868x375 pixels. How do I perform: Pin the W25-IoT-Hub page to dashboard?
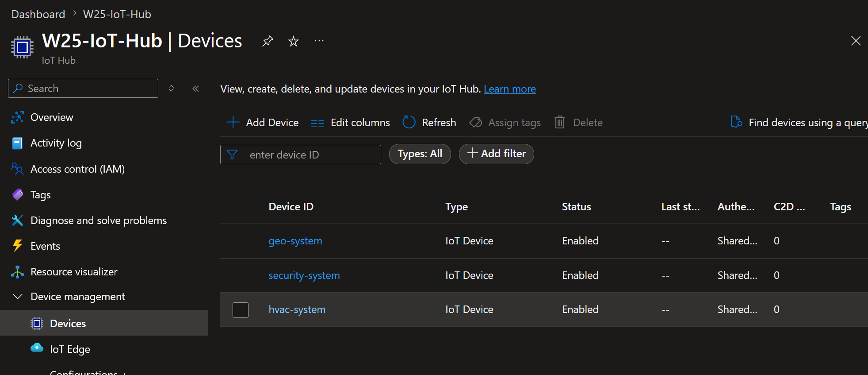click(x=268, y=42)
